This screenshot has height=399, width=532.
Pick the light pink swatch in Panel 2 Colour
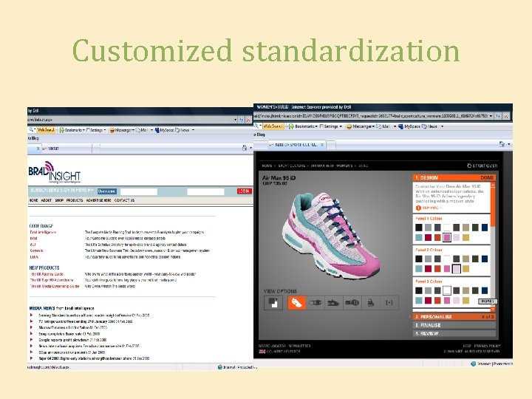point(457,269)
